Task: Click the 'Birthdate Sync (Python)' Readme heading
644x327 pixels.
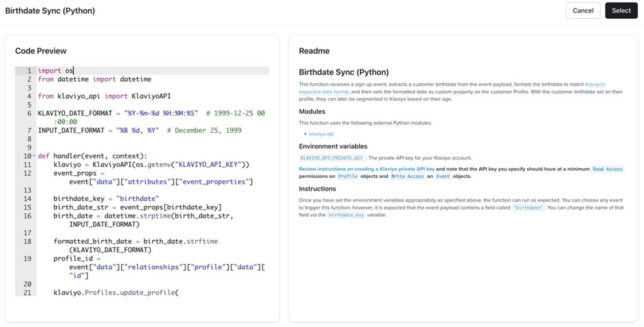Action: pyautogui.click(x=344, y=72)
